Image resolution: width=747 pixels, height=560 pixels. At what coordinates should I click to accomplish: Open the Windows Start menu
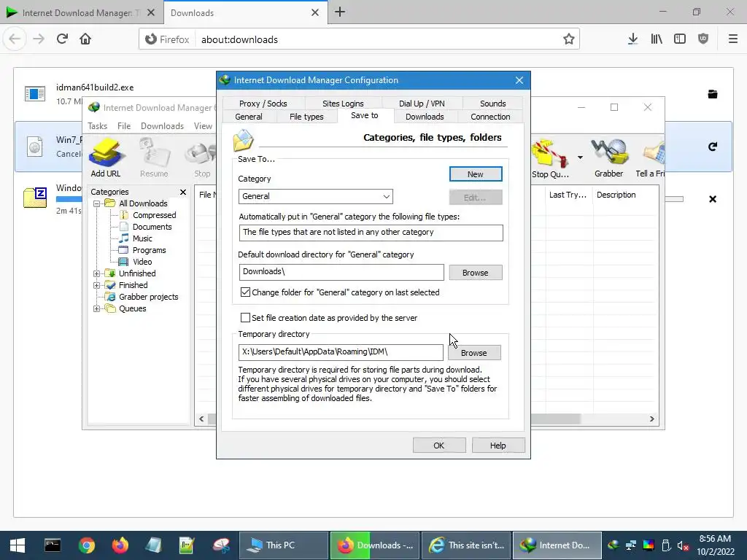click(18, 545)
